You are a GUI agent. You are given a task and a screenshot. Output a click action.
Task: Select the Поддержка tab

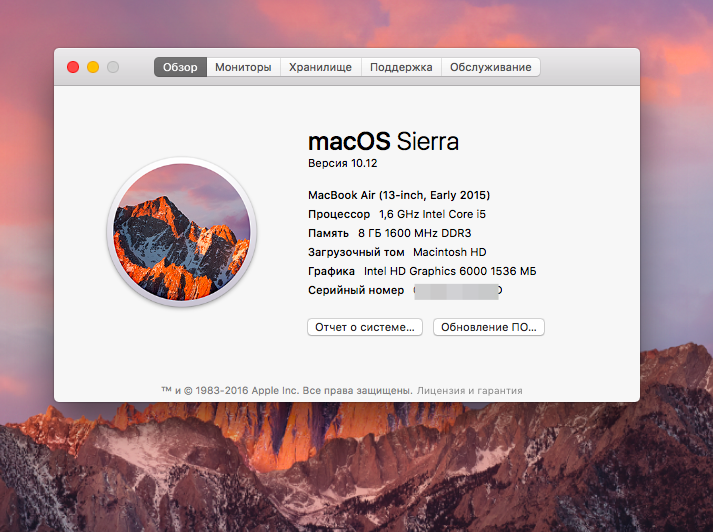click(x=401, y=67)
